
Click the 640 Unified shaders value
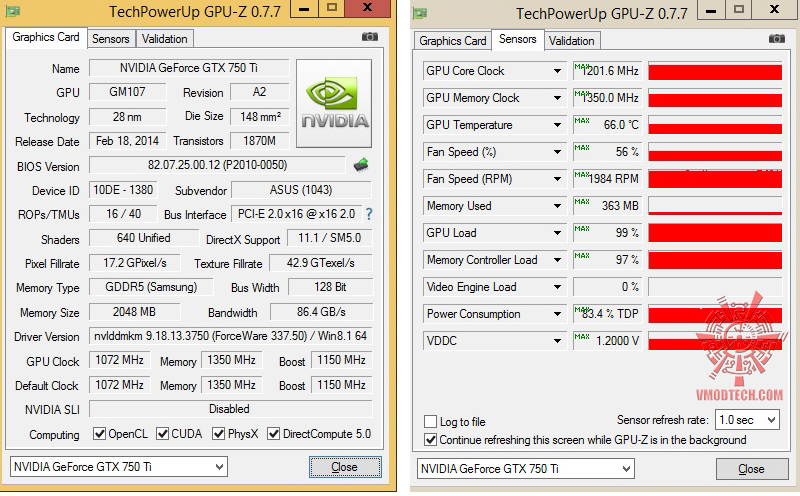(x=144, y=238)
